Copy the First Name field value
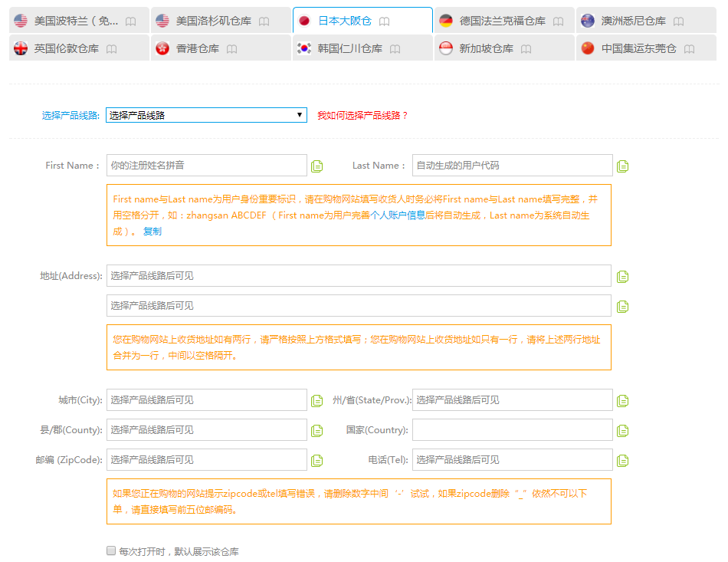This screenshot has width=728, height=562. [316, 166]
